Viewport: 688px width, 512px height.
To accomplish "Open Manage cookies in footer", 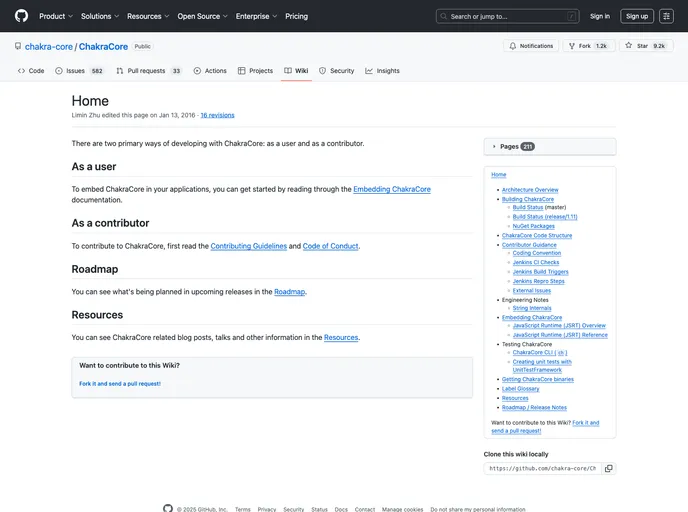I will 402,509.
